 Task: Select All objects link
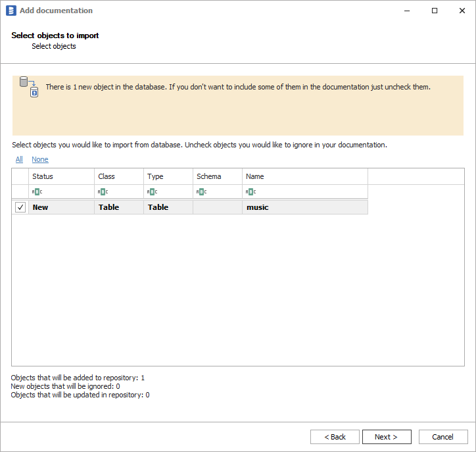(x=19, y=159)
